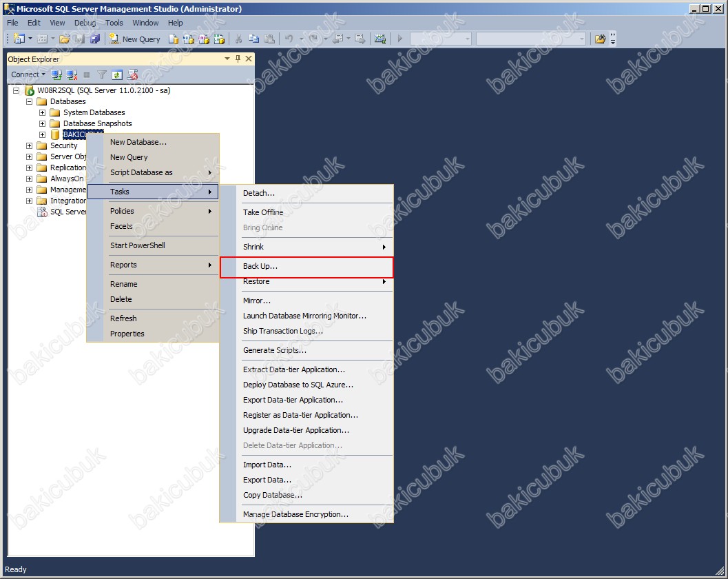Choose New Query from the context menu
This screenshot has width=728, height=579.
[153, 158]
